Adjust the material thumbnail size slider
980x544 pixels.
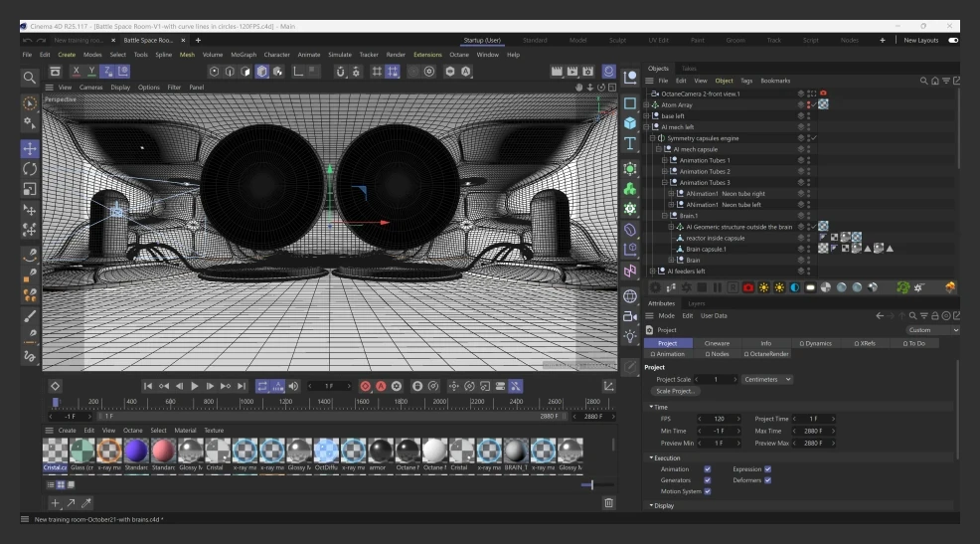pyautogui.click(x=592, y=484)
